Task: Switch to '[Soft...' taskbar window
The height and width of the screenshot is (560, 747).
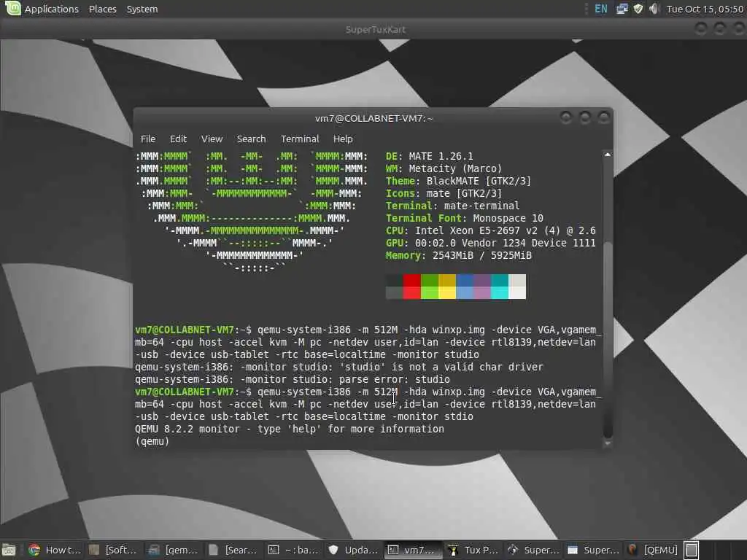Action: coord(115,550)
